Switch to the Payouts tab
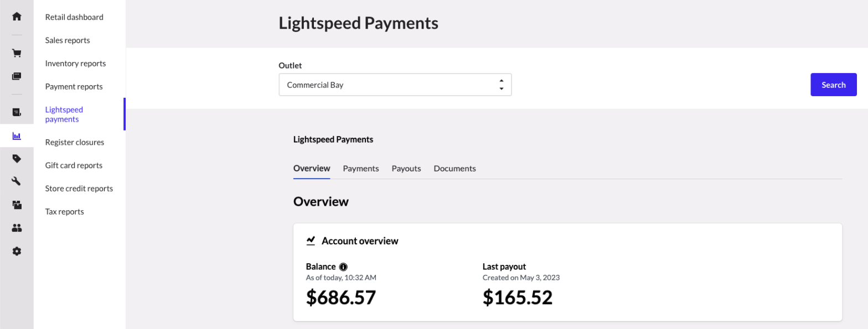Viewport: 868px width, 329px height. tap(406, 168)
